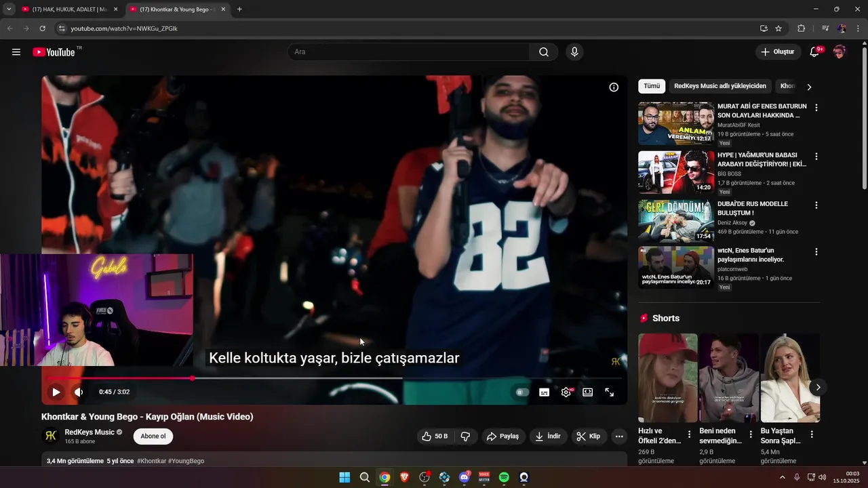Image resolution: width=868 pixels, height=488 pixels.
Task: Open options for HYPE YAĞMUR'UN BABASI video
Action: [x=816, y=157]
